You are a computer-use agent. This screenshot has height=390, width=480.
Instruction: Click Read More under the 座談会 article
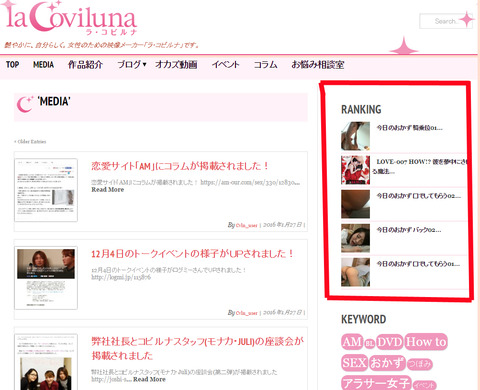click(149, 379)
